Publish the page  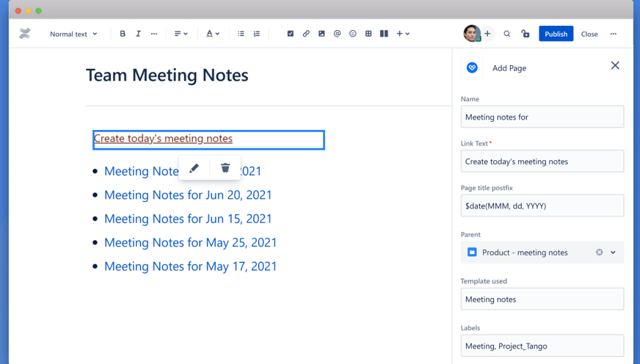(556, 34)
